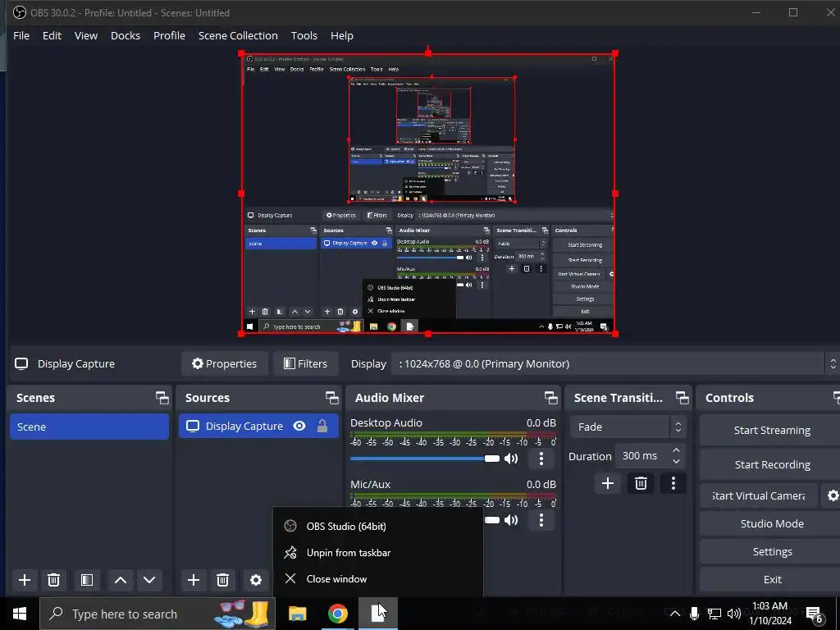Open the File menu
Viewport: 840px width, 630px height.
[21, 35]
